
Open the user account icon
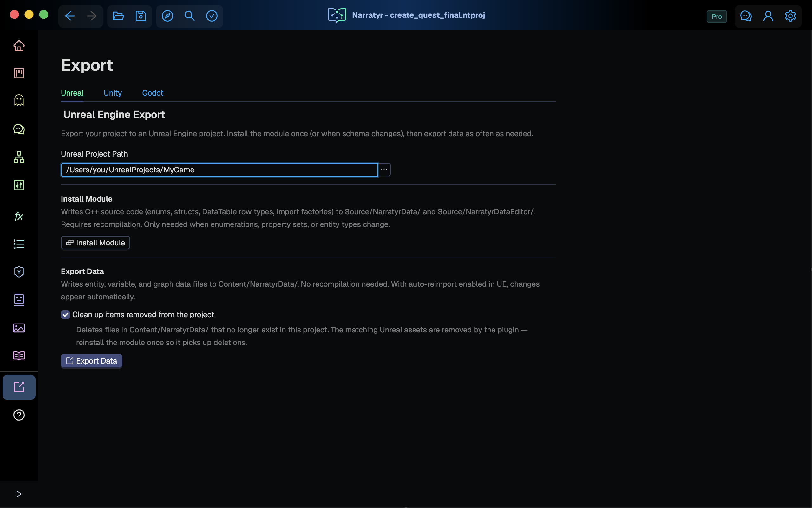[768, 16]
